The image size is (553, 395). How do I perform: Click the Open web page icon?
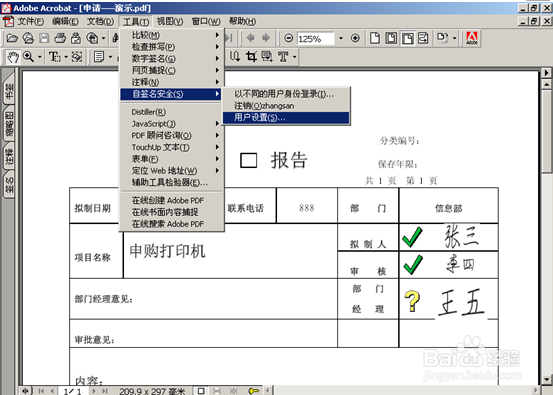tap(28, 38)
